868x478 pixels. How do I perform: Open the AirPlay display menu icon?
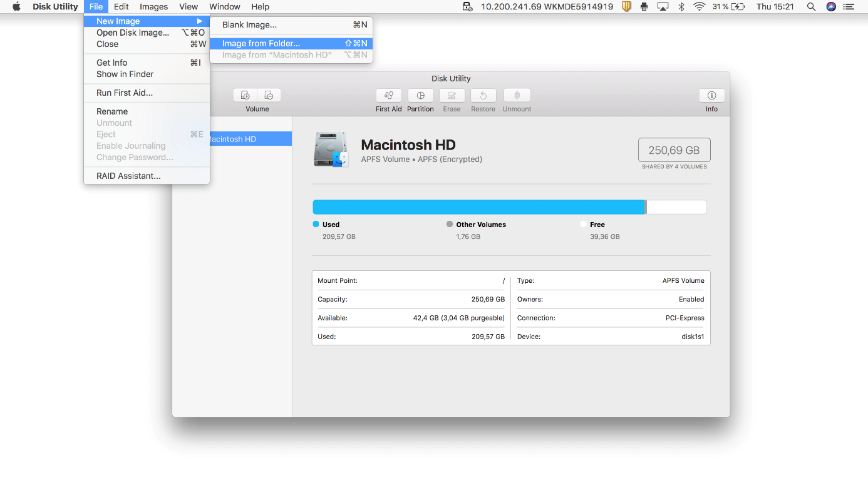[663, 7]
